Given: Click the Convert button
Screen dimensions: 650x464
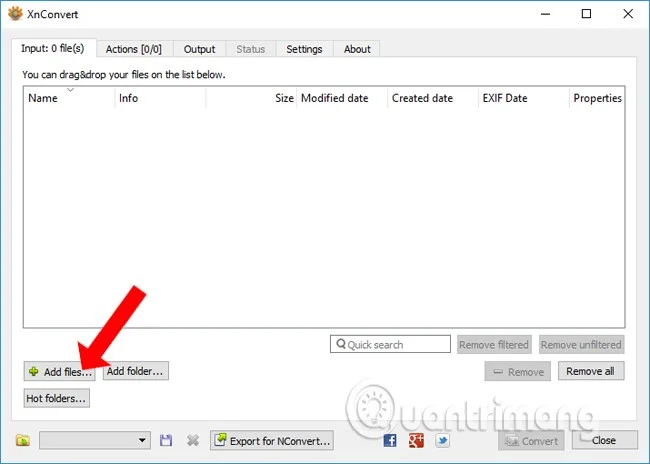Looking at the screenshot, I should [x=531, y=440].
